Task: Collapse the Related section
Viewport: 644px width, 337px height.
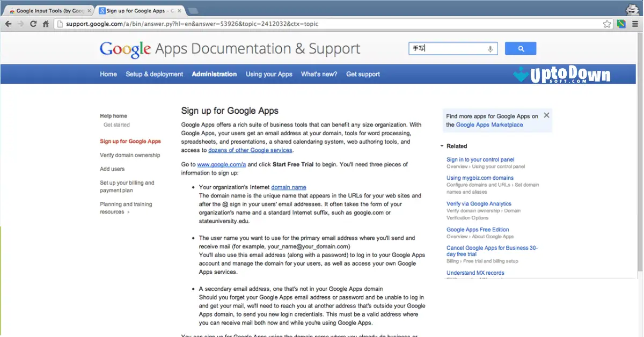Action: (x=442, y=145)
